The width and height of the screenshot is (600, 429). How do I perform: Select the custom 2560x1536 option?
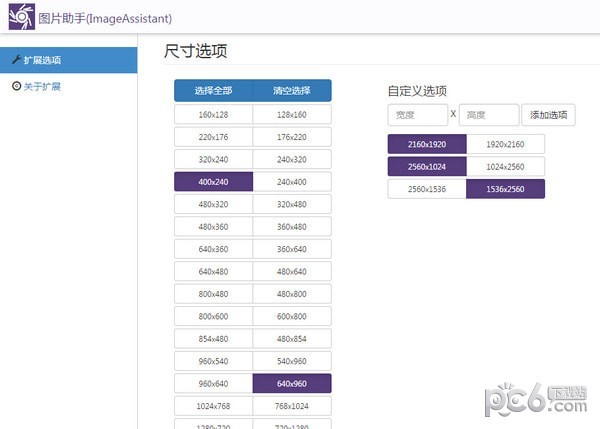coord(427,189)
